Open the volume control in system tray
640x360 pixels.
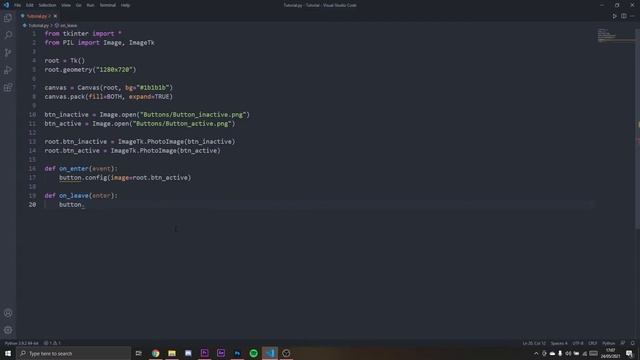(568, 353)
